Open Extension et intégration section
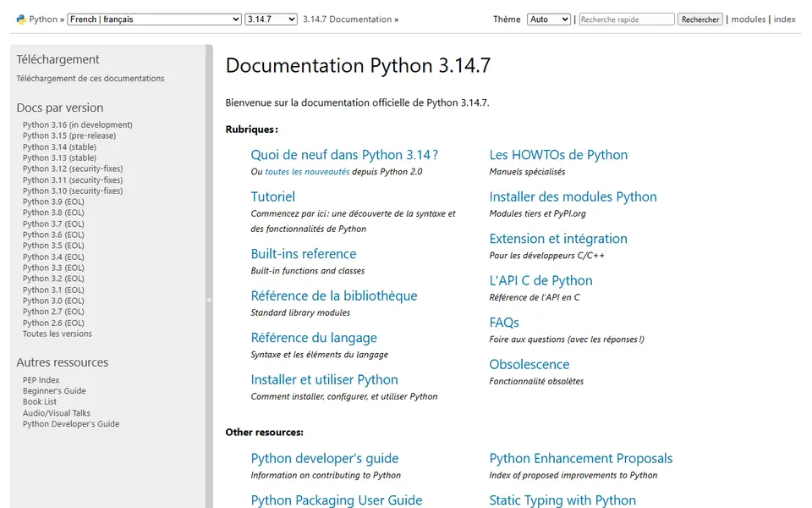The width and height of the screenshot is (812, 508). coord(558,239)
